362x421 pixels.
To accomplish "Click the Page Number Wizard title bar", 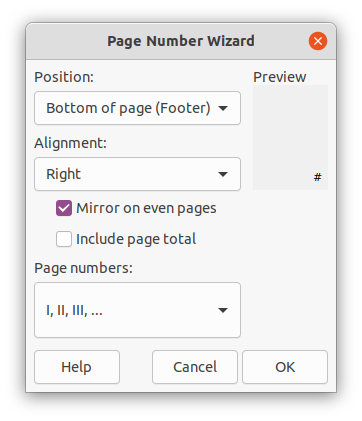I will coord(181,41).
